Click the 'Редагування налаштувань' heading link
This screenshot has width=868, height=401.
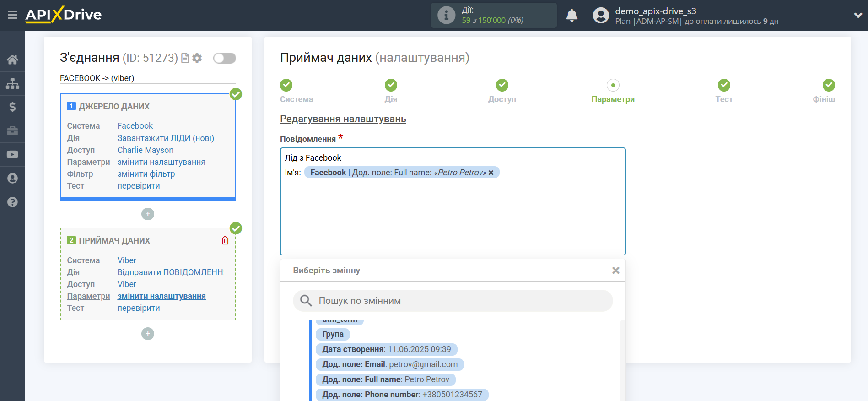point(343,119)
